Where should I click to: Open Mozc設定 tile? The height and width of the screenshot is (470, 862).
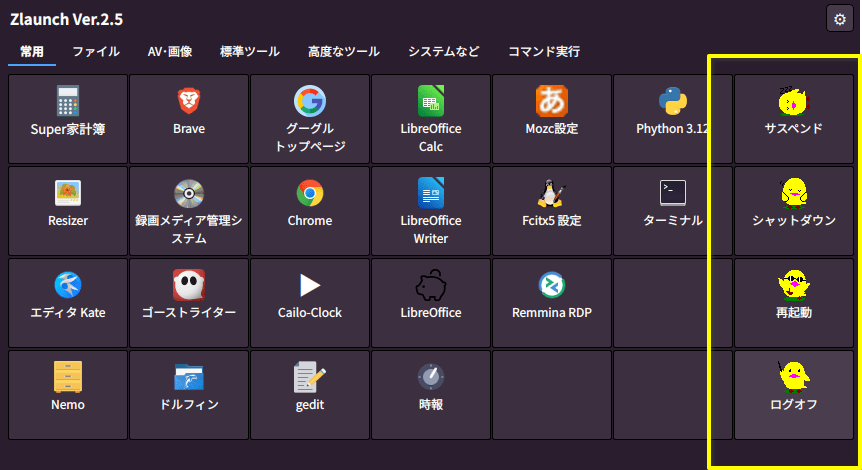tap(552, 119)
